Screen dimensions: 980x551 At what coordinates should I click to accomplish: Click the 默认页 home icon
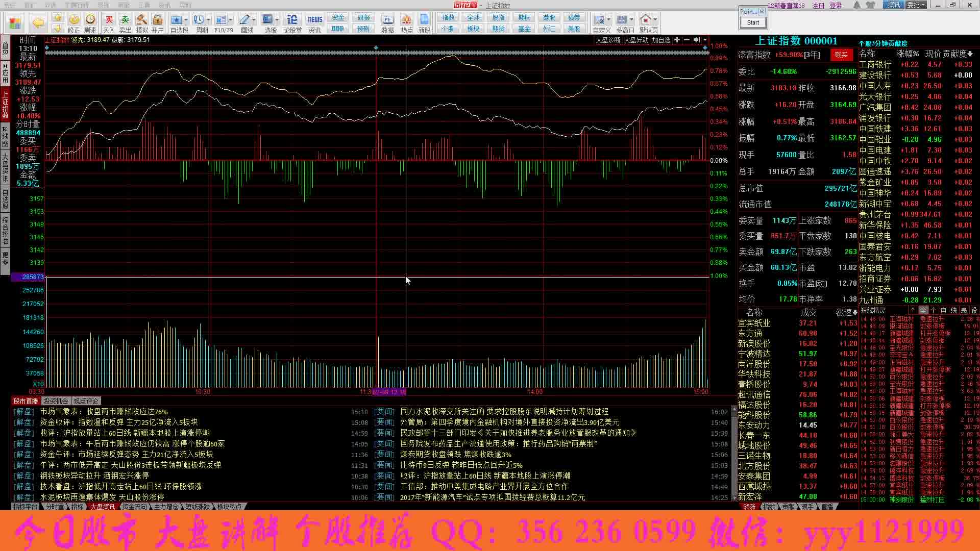(646, 19)
